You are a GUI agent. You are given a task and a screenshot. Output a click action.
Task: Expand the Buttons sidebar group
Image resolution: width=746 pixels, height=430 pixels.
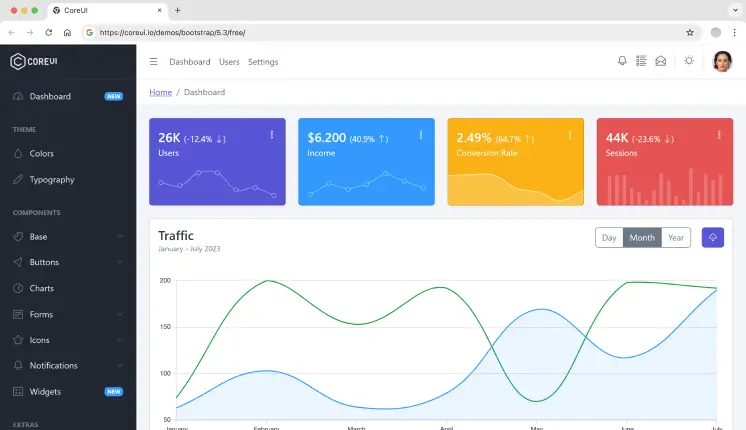(68, 262)
